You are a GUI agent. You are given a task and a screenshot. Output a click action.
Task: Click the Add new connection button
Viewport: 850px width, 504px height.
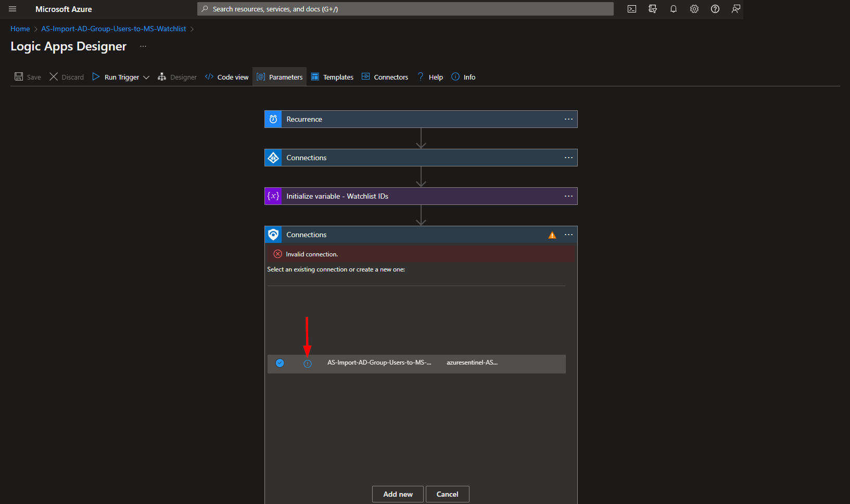tap(398, 494)
